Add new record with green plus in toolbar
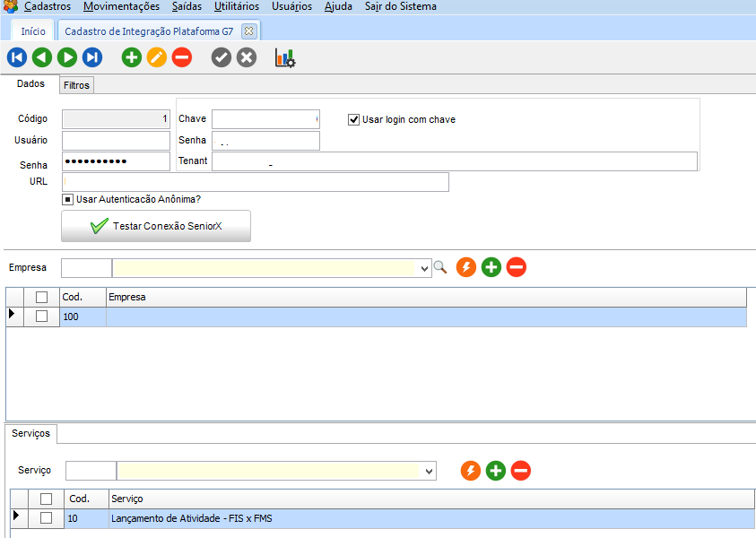Image resolution: width=756 pixels, height=538 pixels. point(132,57)
